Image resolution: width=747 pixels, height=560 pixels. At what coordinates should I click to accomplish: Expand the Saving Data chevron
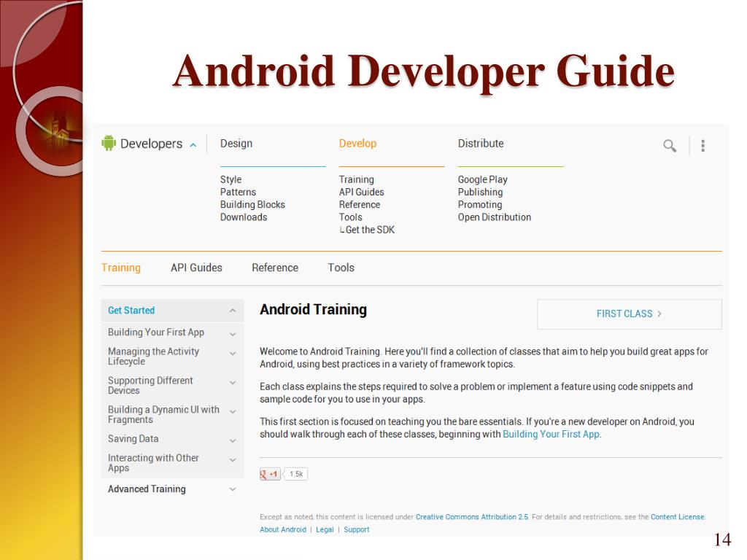pos(233,440)
